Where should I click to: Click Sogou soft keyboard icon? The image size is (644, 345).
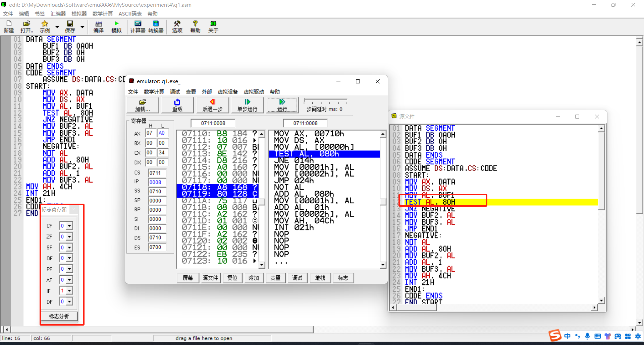pos(597,336)
